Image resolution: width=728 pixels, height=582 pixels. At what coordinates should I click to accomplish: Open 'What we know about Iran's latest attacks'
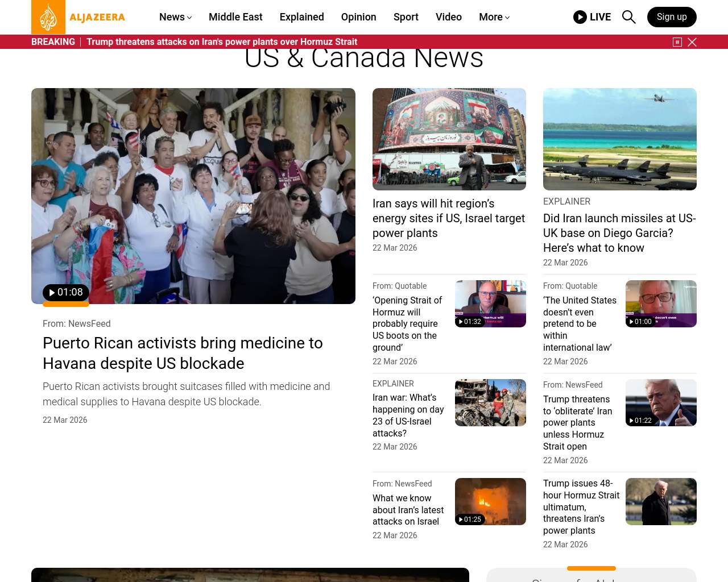tap(408, 510)
